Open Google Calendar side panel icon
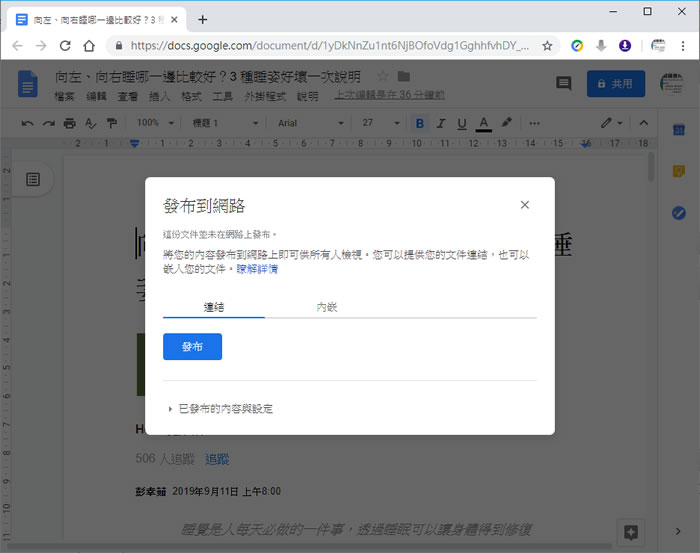 679,130
